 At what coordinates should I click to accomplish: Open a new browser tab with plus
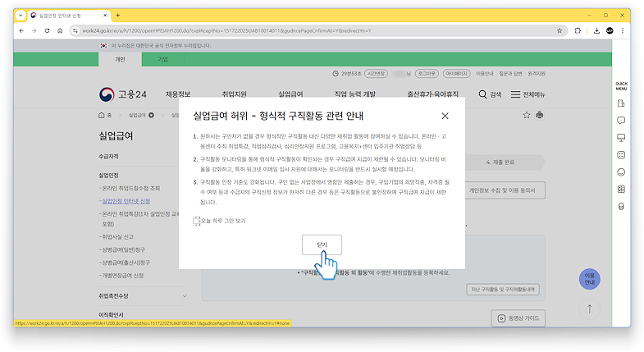118,16
